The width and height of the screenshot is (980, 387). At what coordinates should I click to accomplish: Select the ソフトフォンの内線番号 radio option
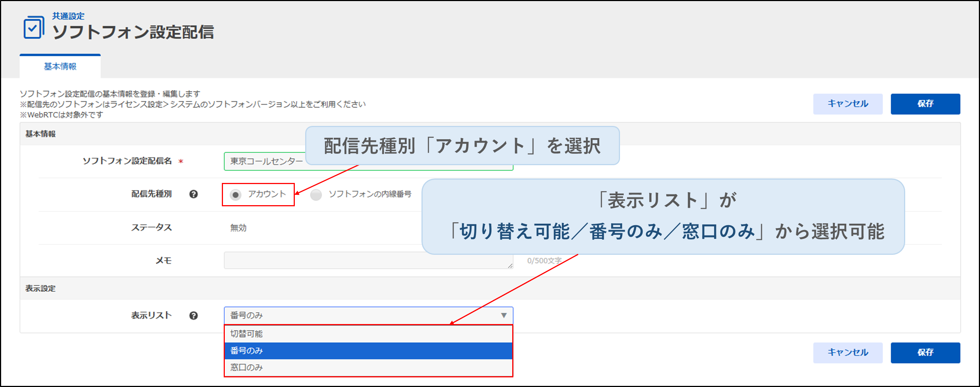click(316, 195)
